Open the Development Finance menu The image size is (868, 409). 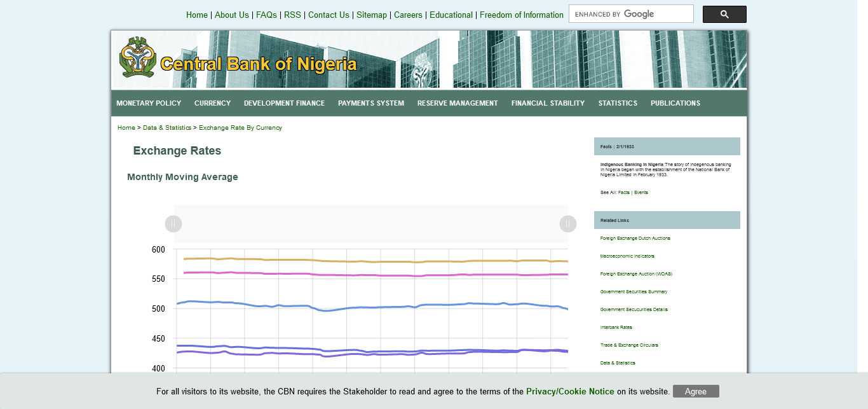(284, 103)
